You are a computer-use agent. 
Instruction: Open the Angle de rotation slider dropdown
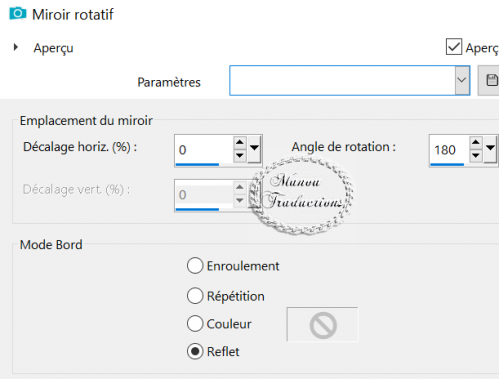pos(490,149)
